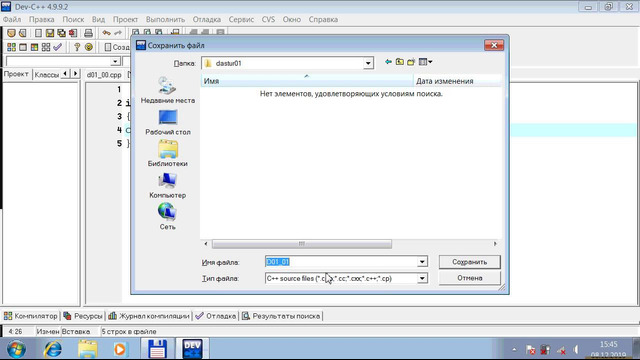Expand the Папка folder dropdown
This screenshot has width=640, height=360.
(x=368, y=63)
